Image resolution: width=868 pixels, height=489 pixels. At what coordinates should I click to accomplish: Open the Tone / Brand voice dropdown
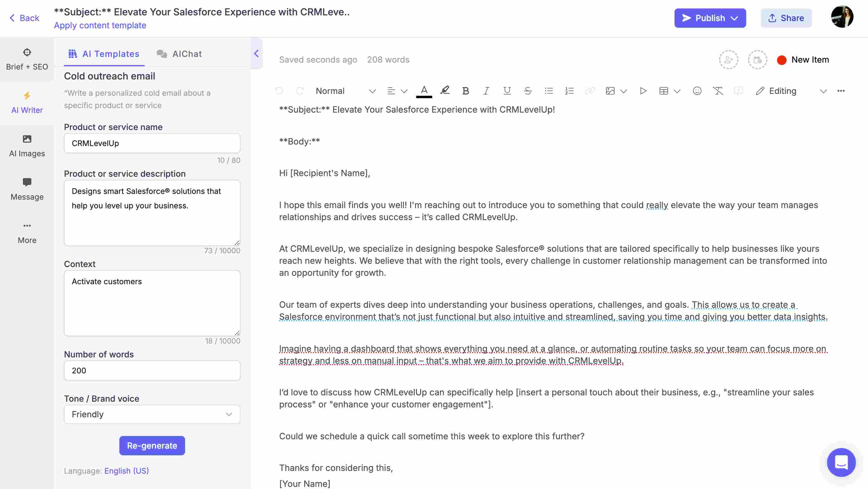[x=152, y=414]
